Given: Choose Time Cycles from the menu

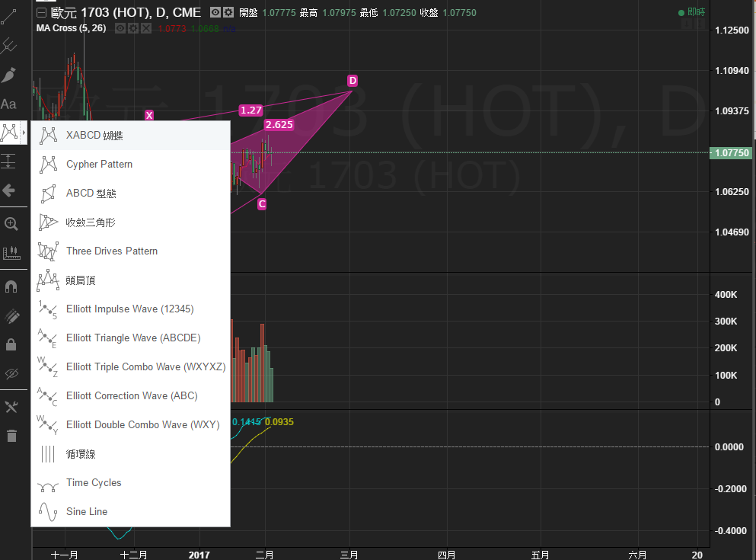Looking at the screenshot, I should point(131,483).
